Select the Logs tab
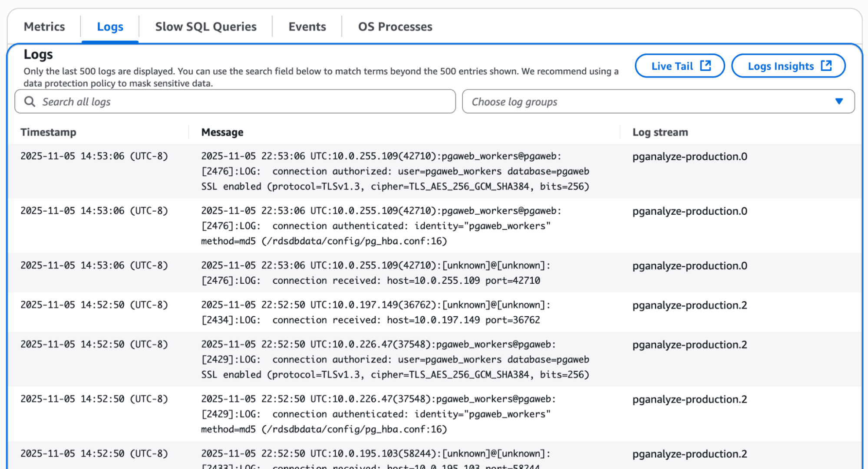The image size is (868, 469). (x=110, y=27)
